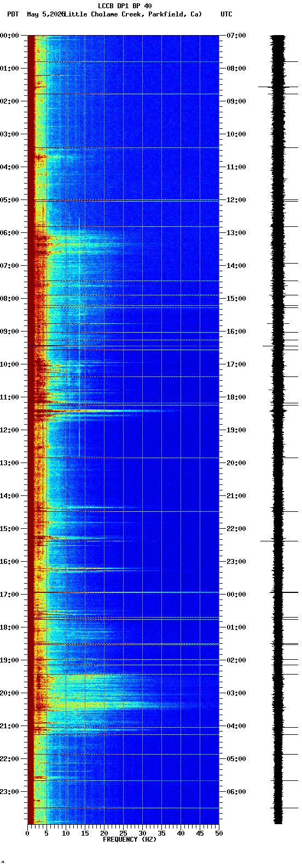Click '17:00' on the PDT time axis
302x868 pixels.
[x=9, y=595]
